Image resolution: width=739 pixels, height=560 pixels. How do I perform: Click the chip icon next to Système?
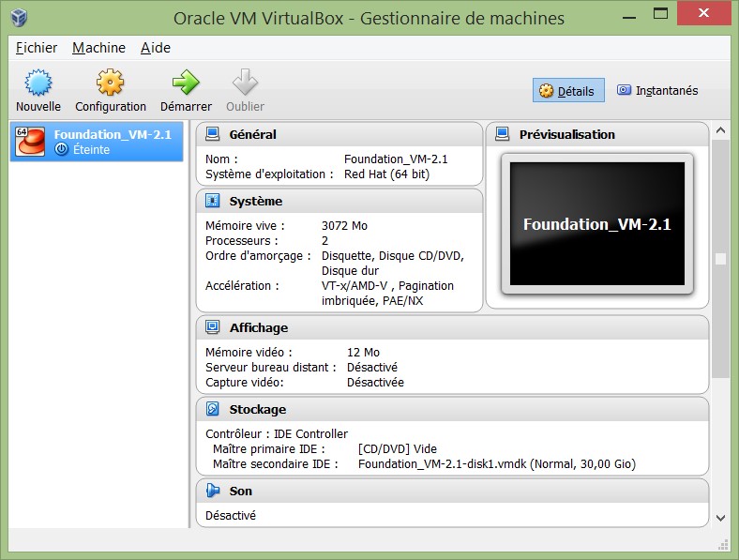(x=213, y=201)
